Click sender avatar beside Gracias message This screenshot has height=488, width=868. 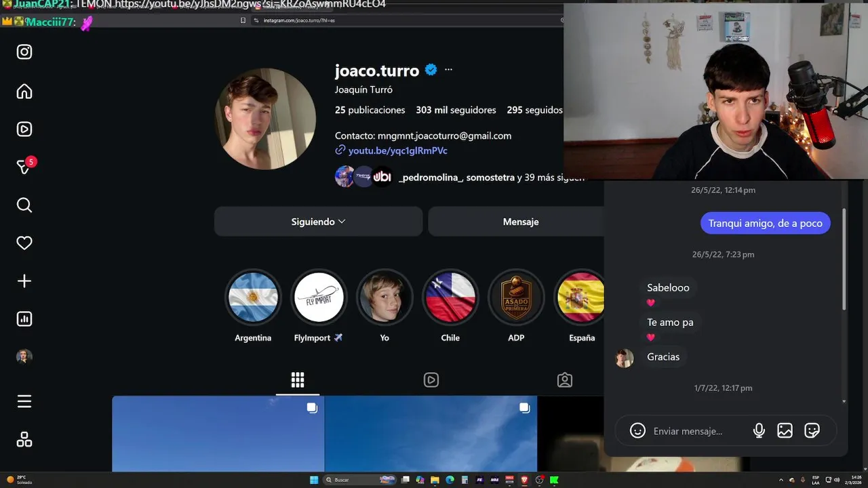(625, 358)
